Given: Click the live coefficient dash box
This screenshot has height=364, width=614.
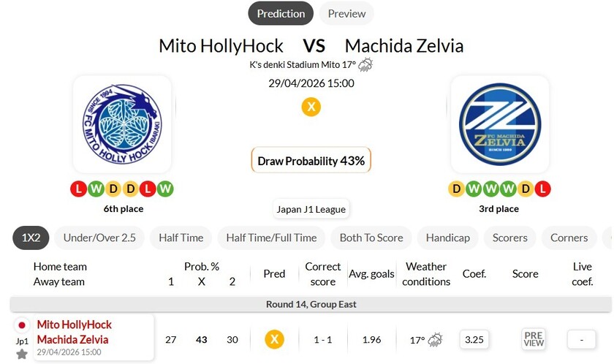Looking at the screenshot, I should point(582,339).
